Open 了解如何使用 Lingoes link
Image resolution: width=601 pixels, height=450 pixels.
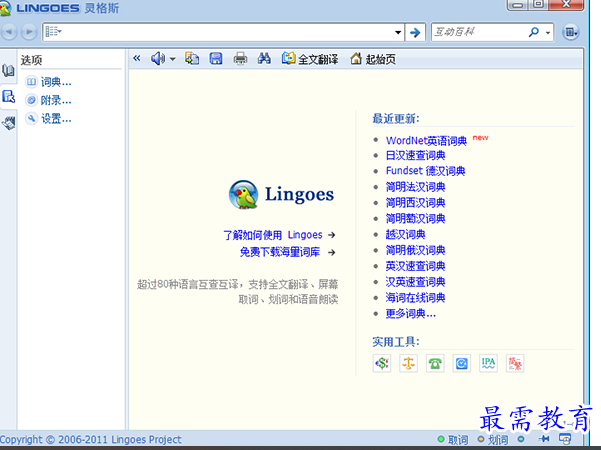coord(279,235)
